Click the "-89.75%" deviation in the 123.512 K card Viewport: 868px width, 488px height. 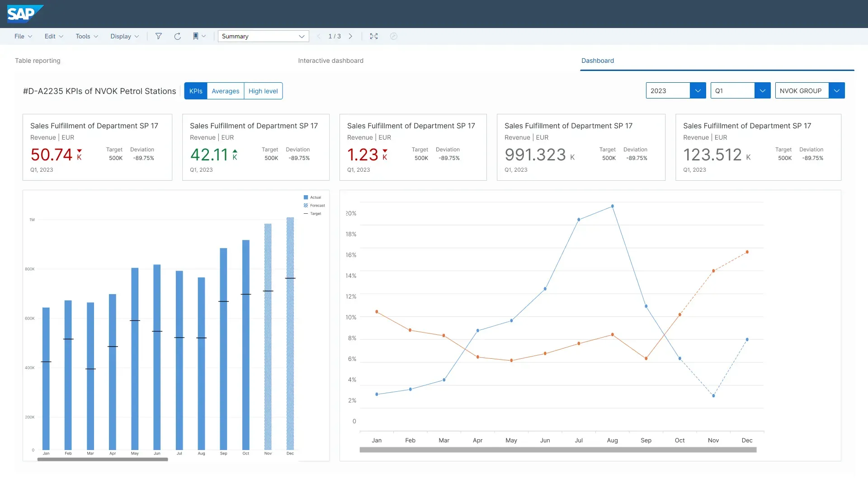(813, 158)
